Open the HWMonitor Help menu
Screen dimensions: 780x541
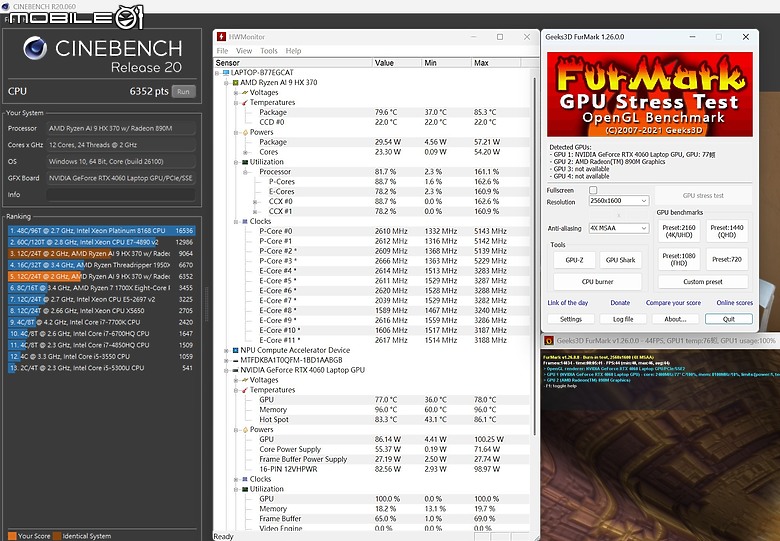293,51
